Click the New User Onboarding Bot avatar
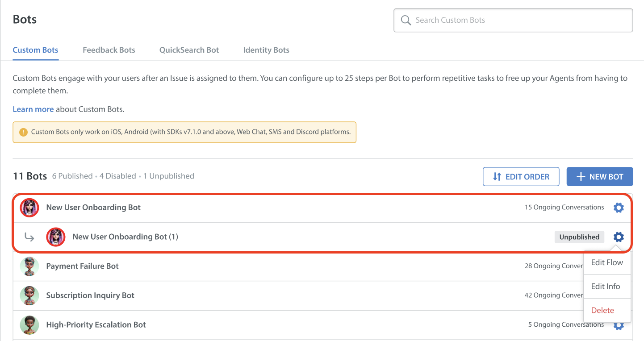 [29, 208]
